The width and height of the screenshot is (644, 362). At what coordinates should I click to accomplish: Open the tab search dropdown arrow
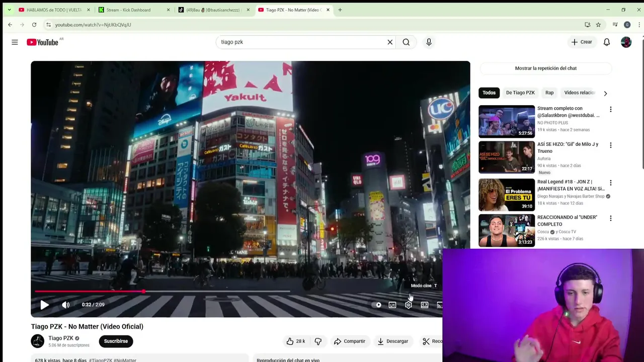pyautogui.click(x=9, y=10)
